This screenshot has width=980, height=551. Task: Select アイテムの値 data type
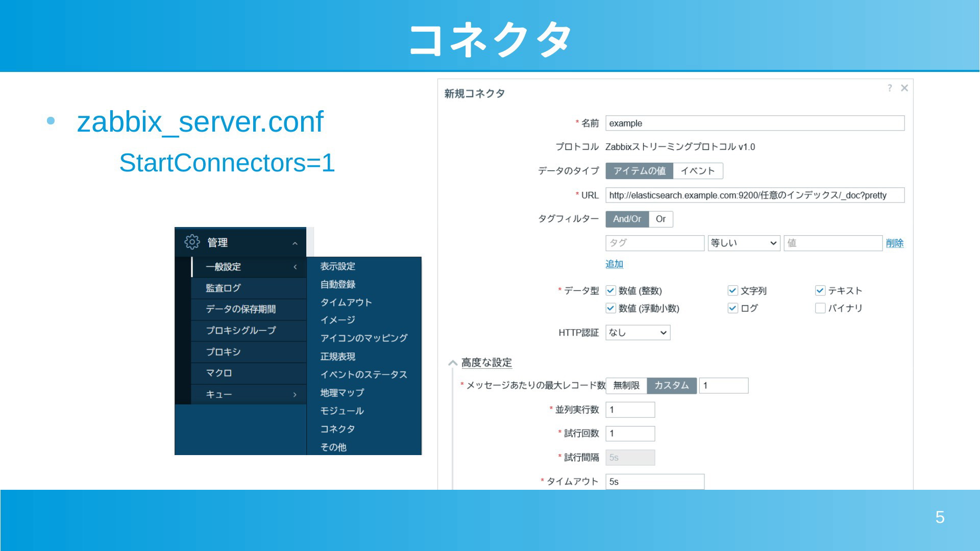pos(640,171)
